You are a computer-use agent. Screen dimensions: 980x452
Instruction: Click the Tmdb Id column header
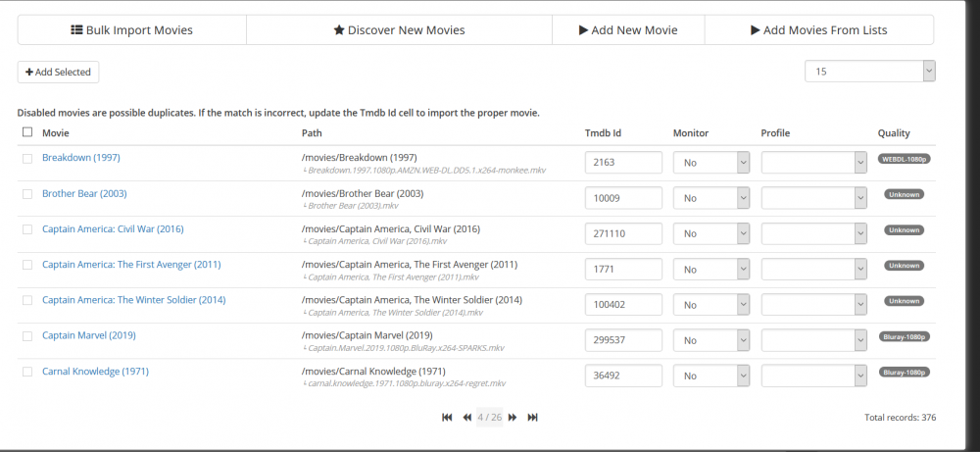coord(603,133)
